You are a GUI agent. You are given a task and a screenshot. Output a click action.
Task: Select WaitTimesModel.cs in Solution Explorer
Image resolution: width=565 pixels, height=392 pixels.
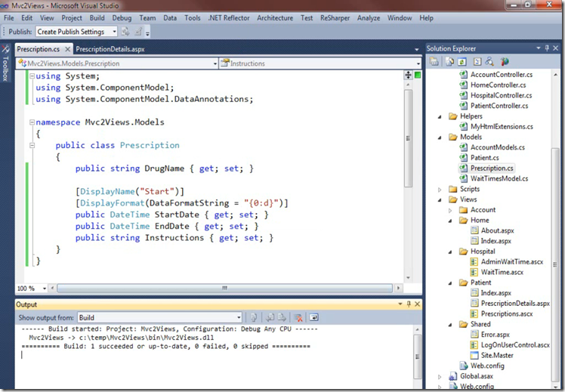click(x=499, y=179)
